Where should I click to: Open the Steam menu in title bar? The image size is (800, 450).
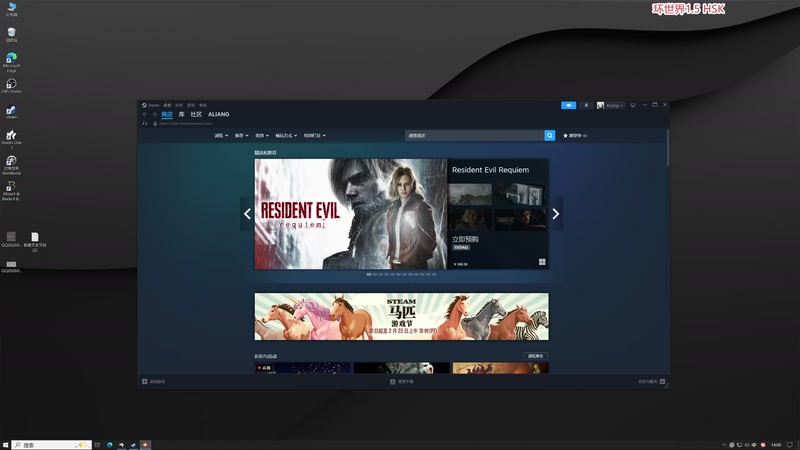[x=154, y=105]
